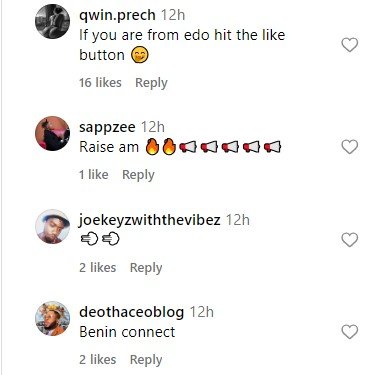This screenshot has width=382, height=375.
Task: Open deothaceoblog's avatar
Action: pyautogui.click(x=52, y=318)
